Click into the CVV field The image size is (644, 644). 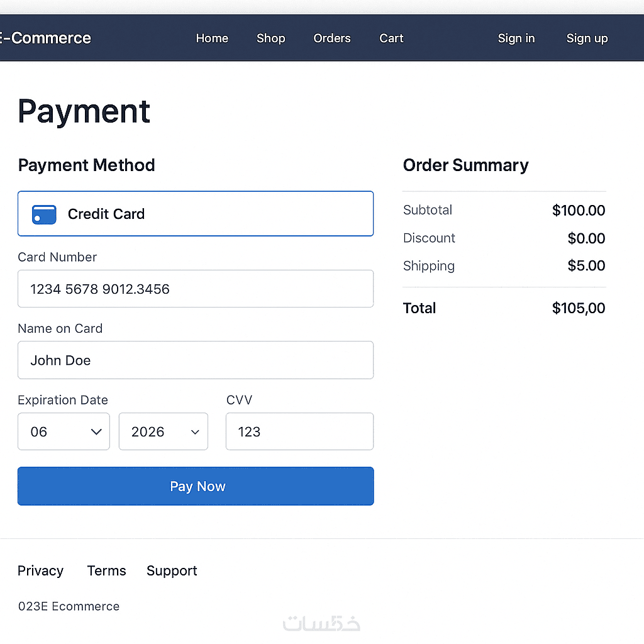tap(299, 431)
